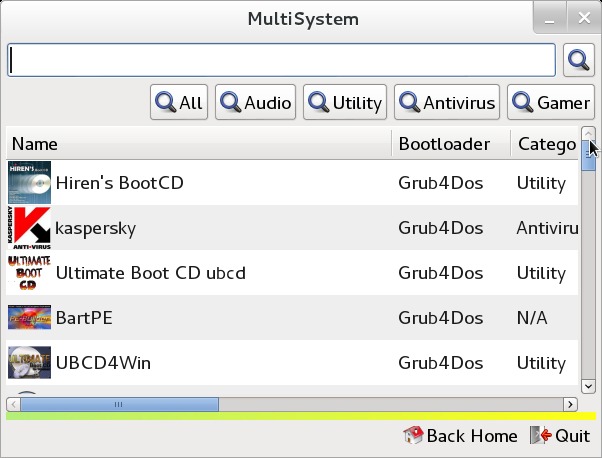Click the Grub4Dos cell in the Ultimate Boot CD row

click(x=441, y=273)
